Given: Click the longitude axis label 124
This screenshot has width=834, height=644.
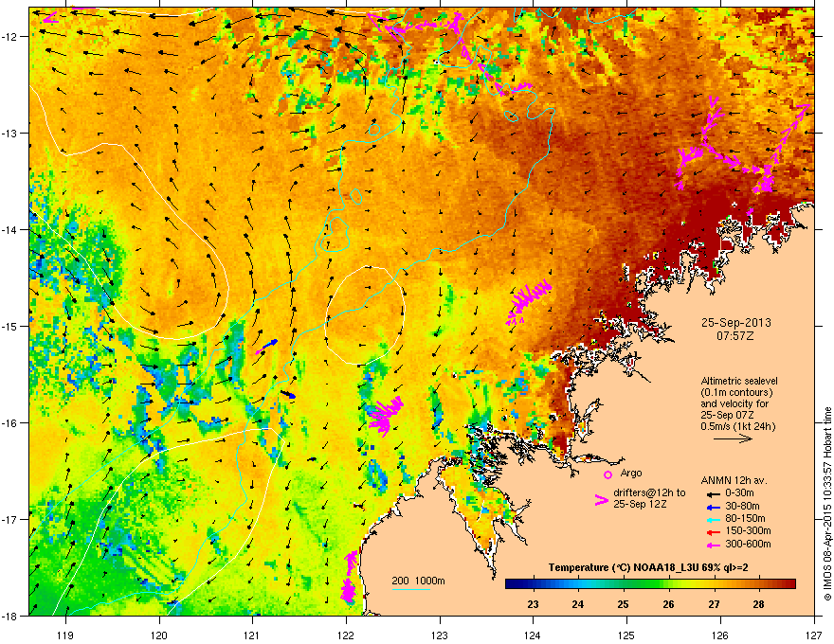Looking at the screenshot, I should pos(533,635).
